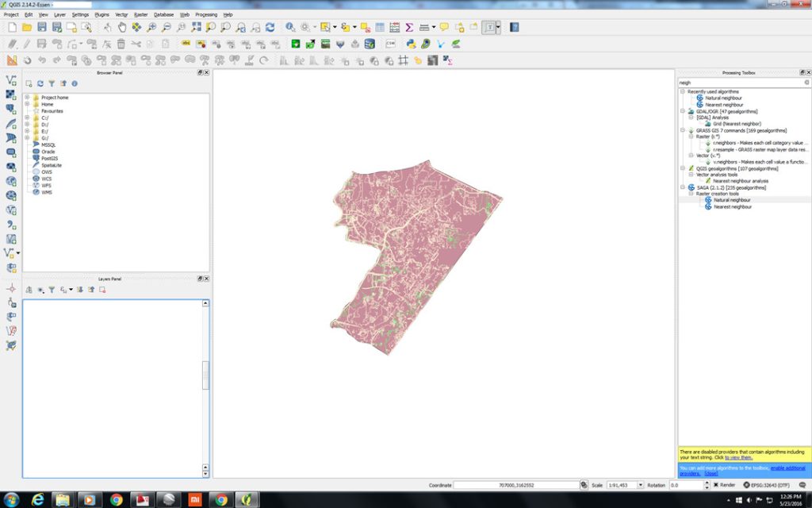Collapse the GRASS GIS 7 commands group
812x508 pixels.
click(682, 129)
